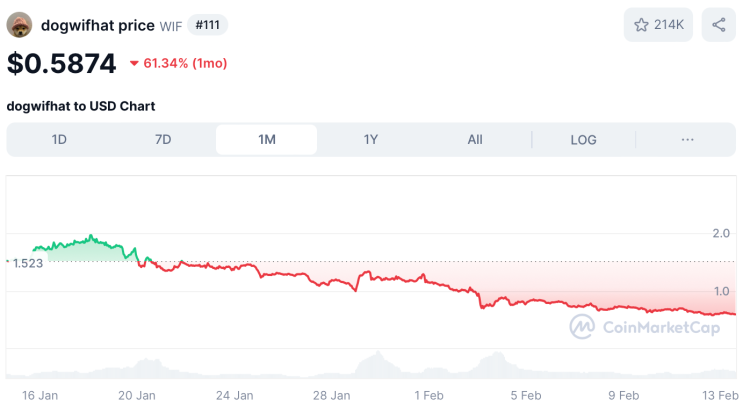Viewport: 750px width, 406px height.
Task: Select the 1M chart range tab
Action: [267, 140]
